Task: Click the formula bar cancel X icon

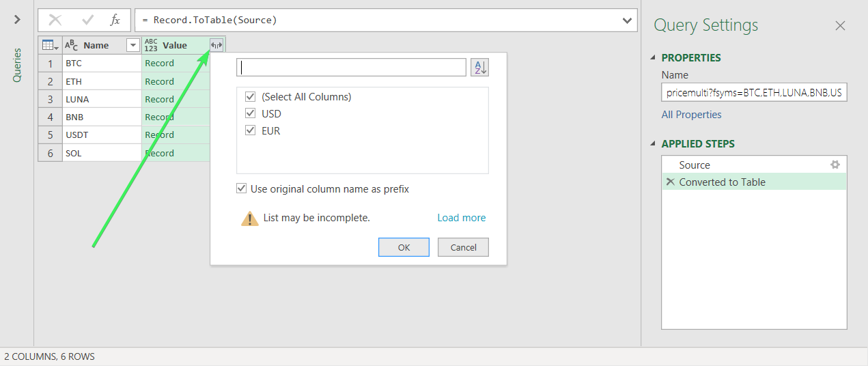Action: pos(56,20)
